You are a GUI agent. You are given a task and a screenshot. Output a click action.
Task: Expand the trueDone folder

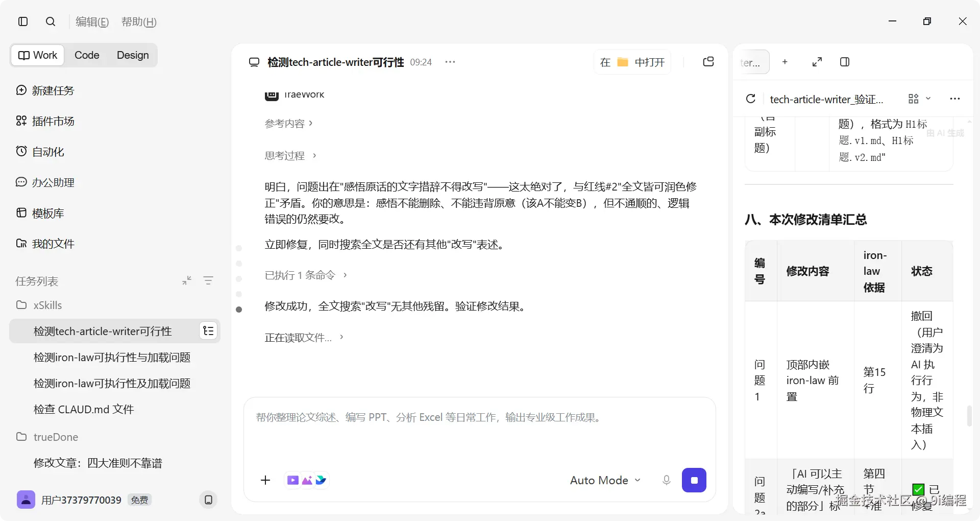tap(47, 437)
